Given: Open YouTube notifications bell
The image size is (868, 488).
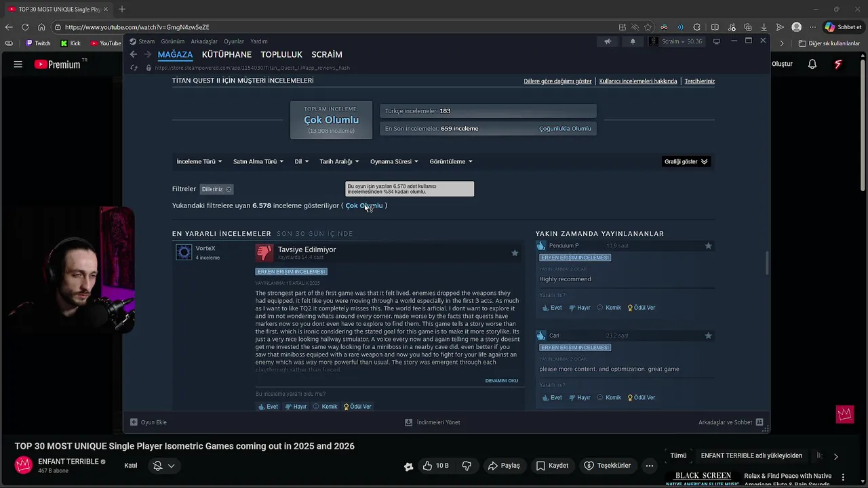Looking at the screenshot, I should (812, 64).
